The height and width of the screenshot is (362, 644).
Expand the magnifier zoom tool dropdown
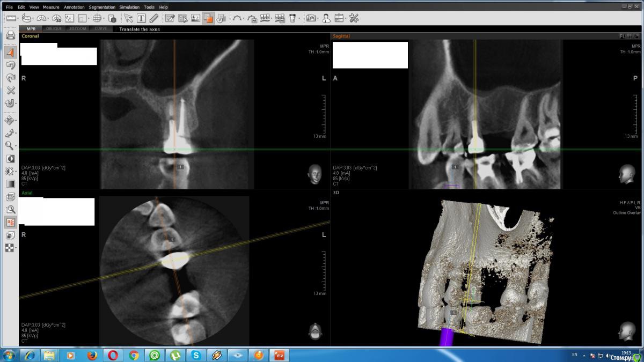[x=17, y=146]
